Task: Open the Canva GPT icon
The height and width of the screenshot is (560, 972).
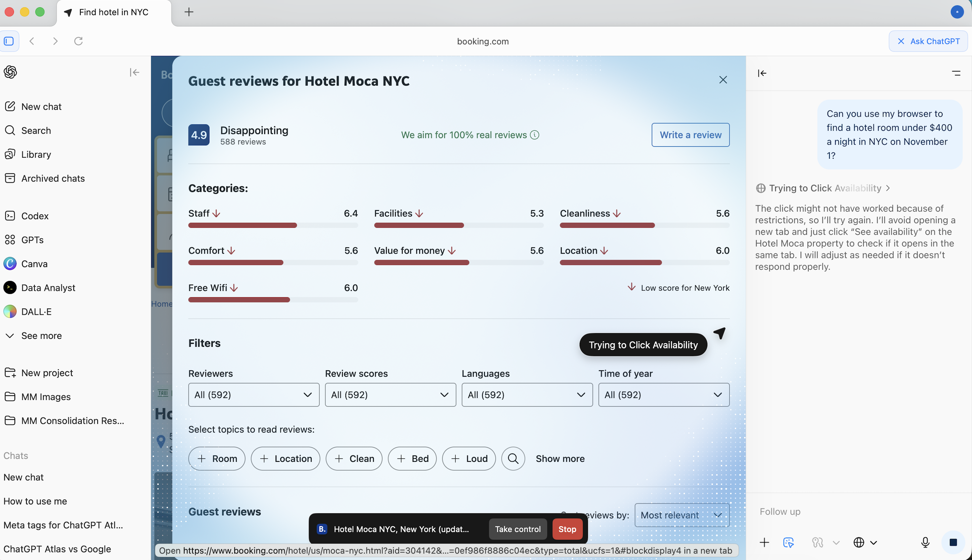Action: tap(10, 264)
